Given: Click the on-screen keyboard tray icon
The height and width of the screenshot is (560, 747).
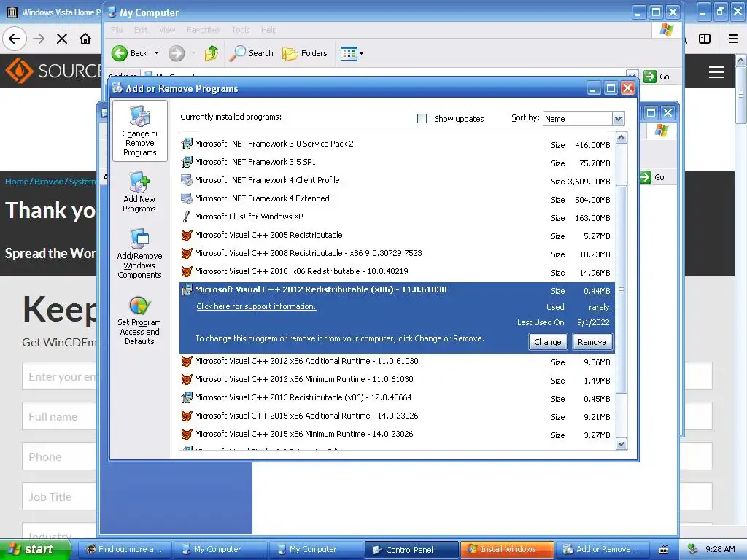Looking at the screenshot, I should (663, 550).
